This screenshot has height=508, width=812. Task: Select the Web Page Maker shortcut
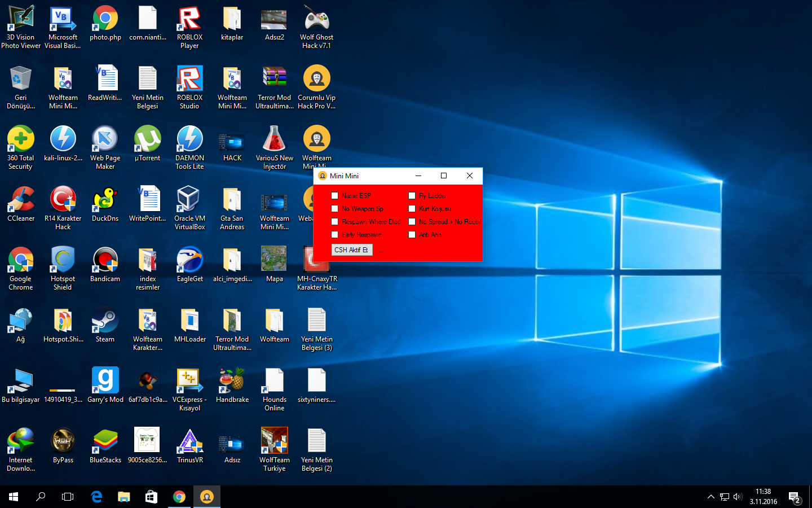pyautogui.click(x=105, y=148)
